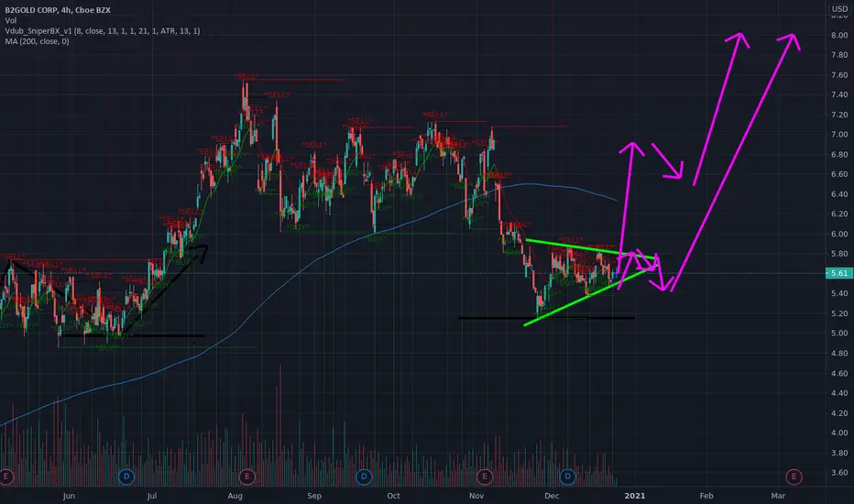The height and width of the screenshot is (504, 854).
Task: Click the Mar label on time axis
Action: [778, 496]
